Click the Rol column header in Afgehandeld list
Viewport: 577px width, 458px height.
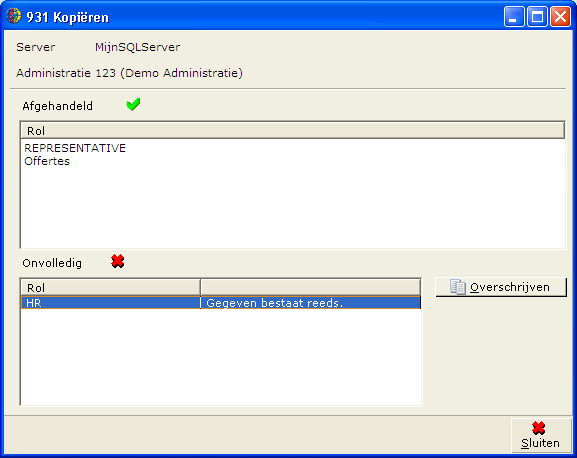pyautogui.click(x=293, y=131)
